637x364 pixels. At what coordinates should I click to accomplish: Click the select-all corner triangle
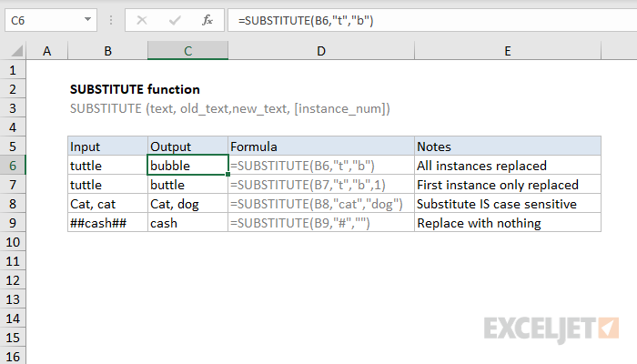(15, 52)
